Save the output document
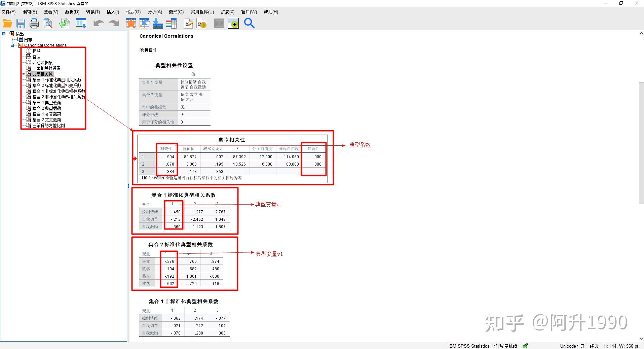 [x=21, y=23]
